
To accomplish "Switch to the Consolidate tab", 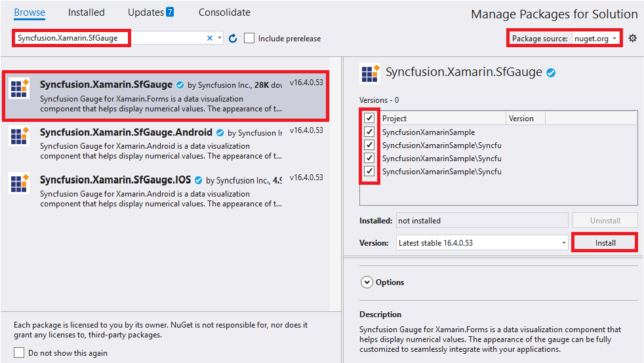I will [224, 12].
